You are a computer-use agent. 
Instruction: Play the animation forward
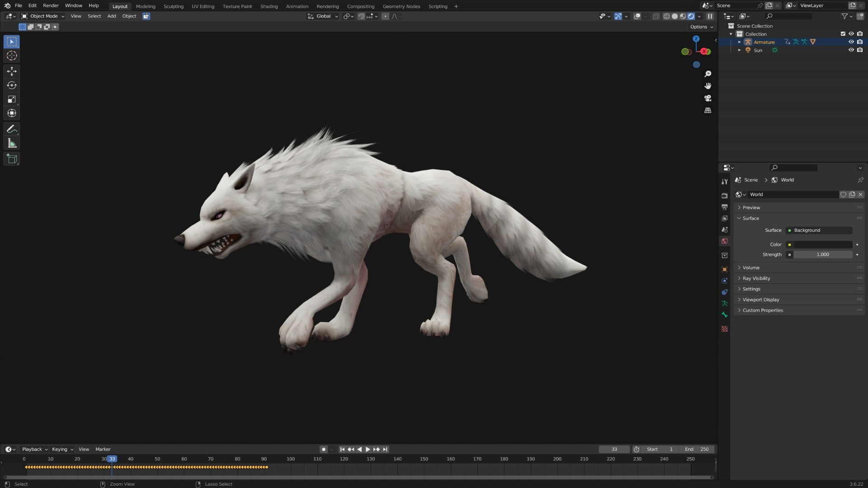(x=368, y=450)
